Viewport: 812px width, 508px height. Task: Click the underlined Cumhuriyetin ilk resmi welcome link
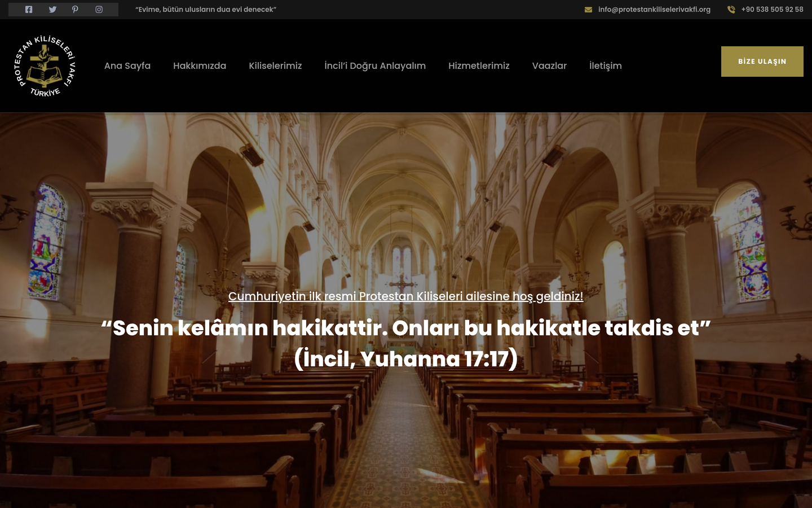click(405, 296)
